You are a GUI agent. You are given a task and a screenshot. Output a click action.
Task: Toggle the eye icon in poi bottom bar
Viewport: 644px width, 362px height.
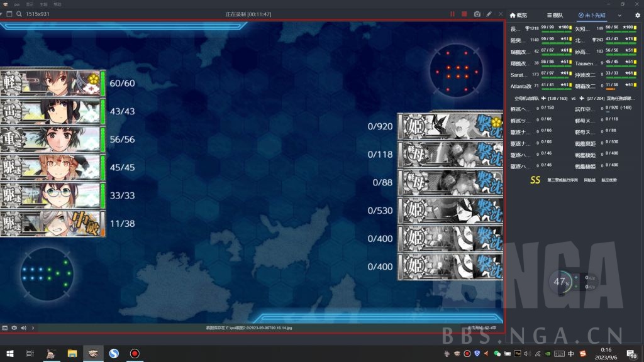(14, 327)
